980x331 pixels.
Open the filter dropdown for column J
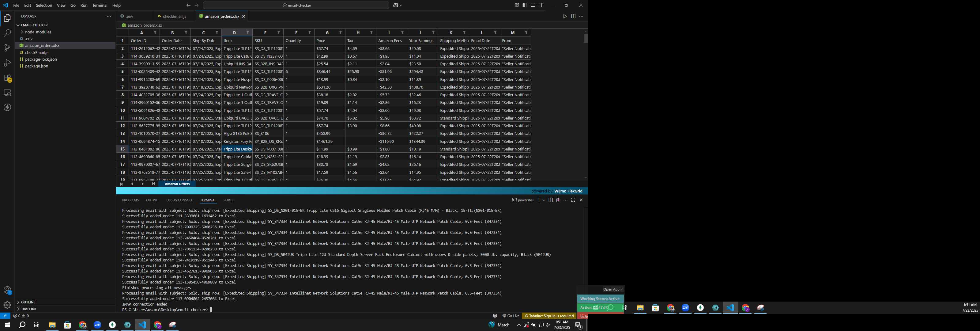click(x=433, y=33)
